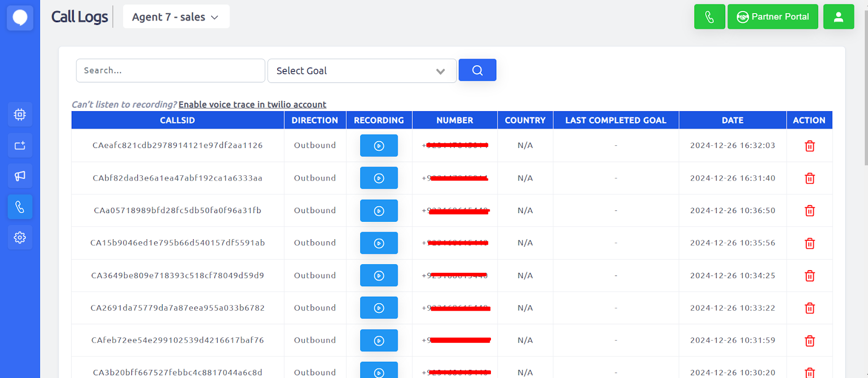The width and height of the screenshot is (868, 378).
Task: Expand the Agent 7 - sales dropdown
Action: (x=176, y=17)
